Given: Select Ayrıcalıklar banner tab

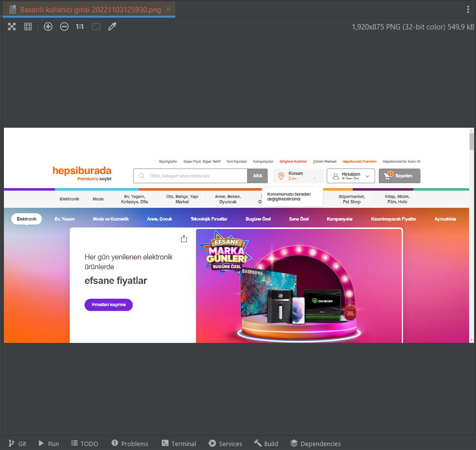Looking at the screenshot, I should pyautogui.click(x=446, y=219).
